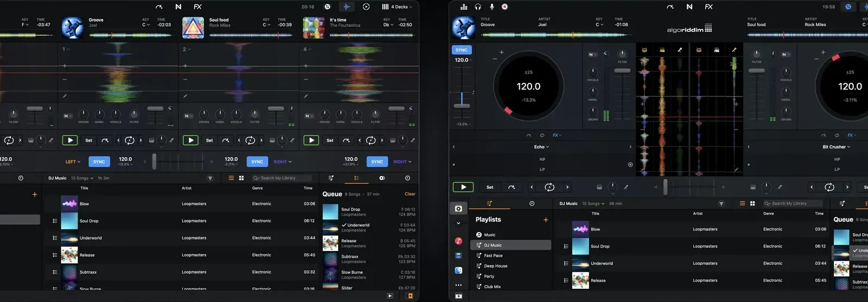Screen dimensions: 868x302
Task: Toggle the Echo effect circle button
Action: click(x=630, y=164)
